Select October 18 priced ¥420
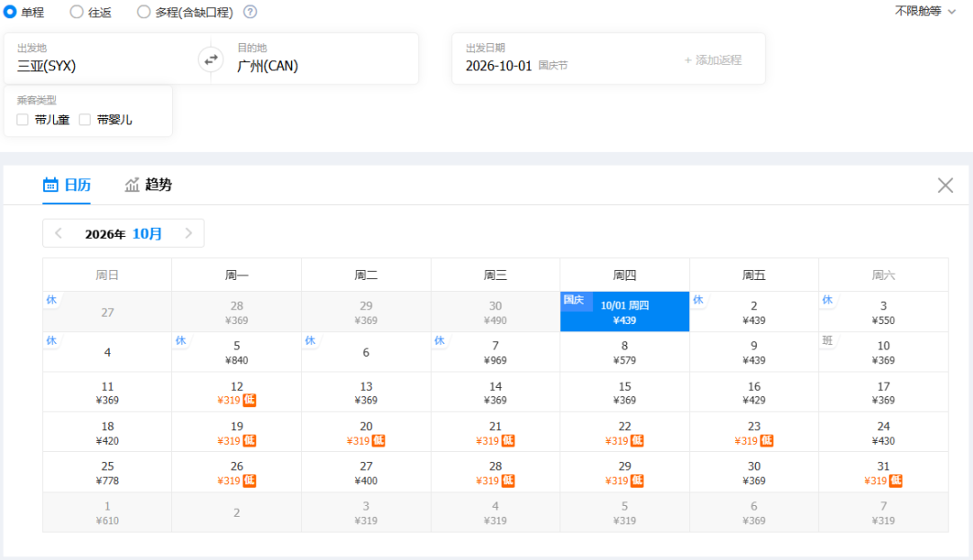The height and width of the screenshot is (560, 973). (107, 432)
